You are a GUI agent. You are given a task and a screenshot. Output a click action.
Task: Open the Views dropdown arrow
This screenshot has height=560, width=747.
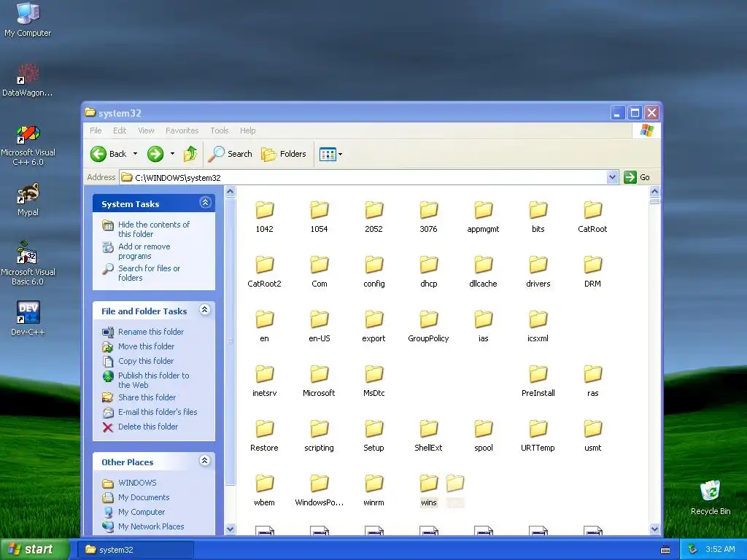(x=340, y=155)
